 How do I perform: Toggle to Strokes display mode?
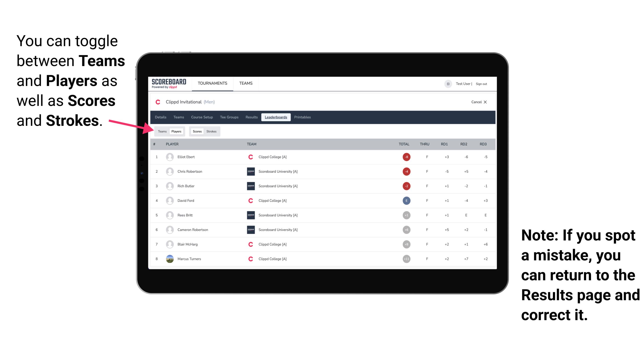tap(211, 131)
